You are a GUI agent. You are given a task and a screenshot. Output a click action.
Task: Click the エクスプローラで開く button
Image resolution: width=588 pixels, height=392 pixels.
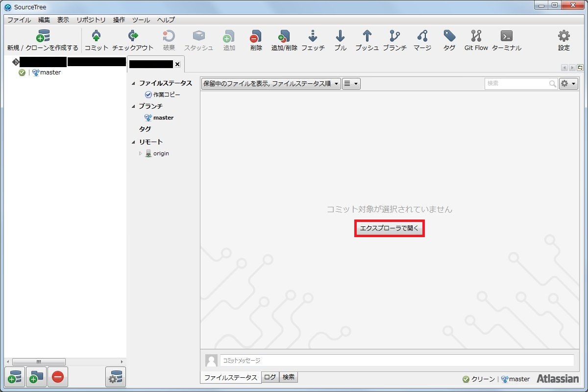point(389,228)
